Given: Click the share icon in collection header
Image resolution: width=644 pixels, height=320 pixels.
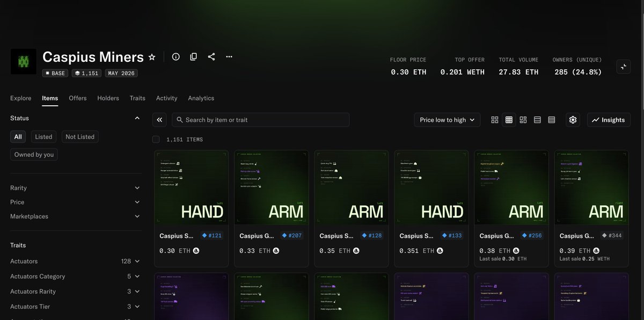Looking at the screenshot, I should click(211, 57).
